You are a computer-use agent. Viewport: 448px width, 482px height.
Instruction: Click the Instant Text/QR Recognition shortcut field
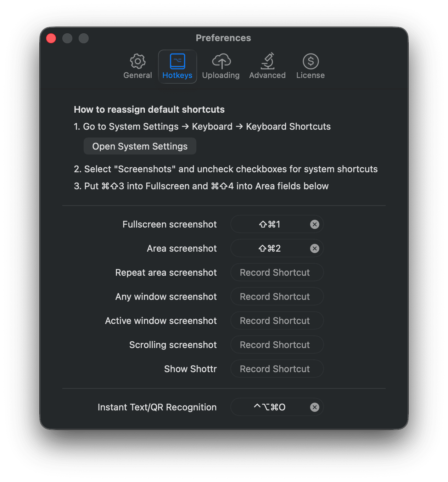pos(269,407)
